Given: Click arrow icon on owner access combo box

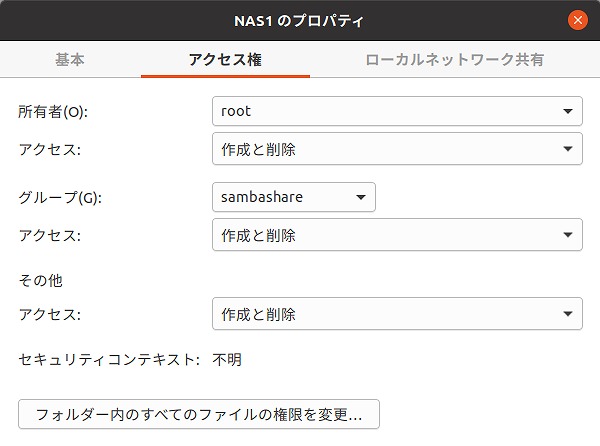Looking at the screenshot, I should click(568, 149).
